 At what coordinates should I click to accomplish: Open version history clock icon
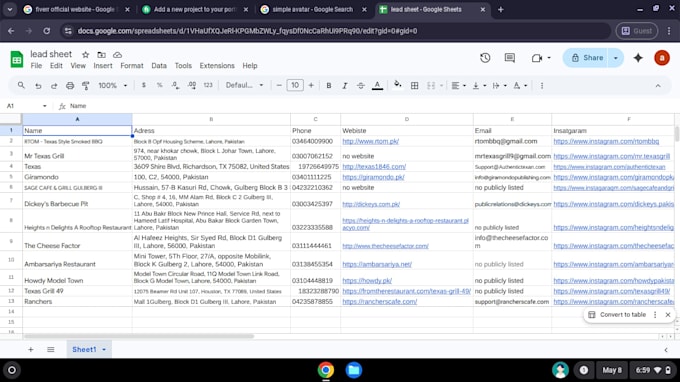pos(485,58)
